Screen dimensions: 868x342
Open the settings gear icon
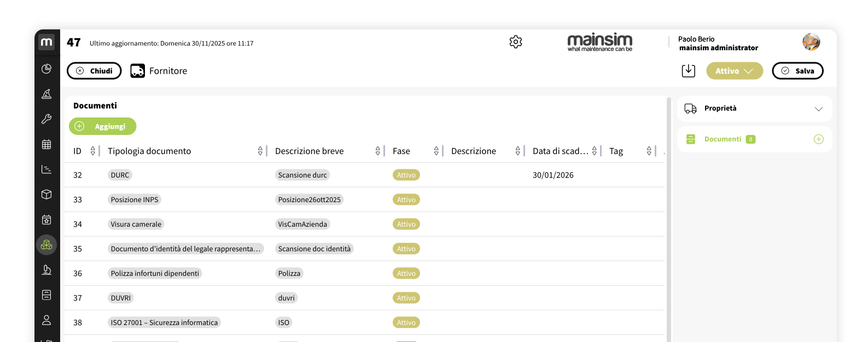[x=515, y=42]
